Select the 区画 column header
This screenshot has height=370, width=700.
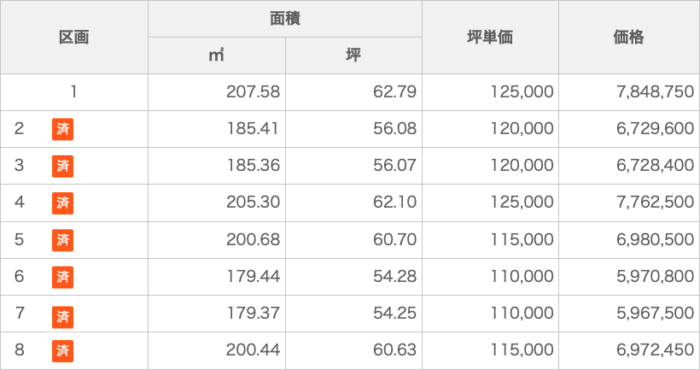click(74, 37)
